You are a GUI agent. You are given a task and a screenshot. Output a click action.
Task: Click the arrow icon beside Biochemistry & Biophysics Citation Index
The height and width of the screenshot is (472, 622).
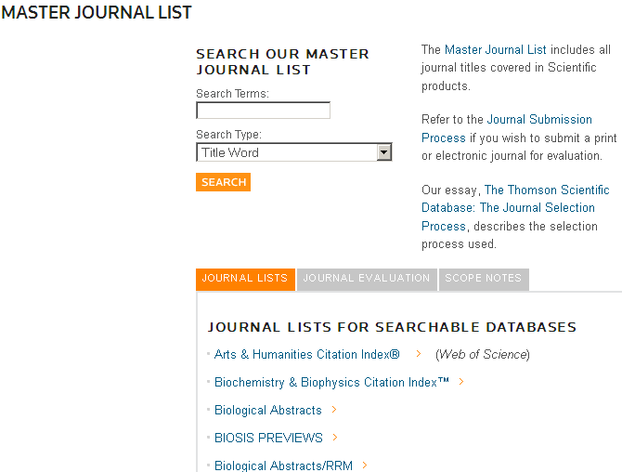click(x=461, y=382)
